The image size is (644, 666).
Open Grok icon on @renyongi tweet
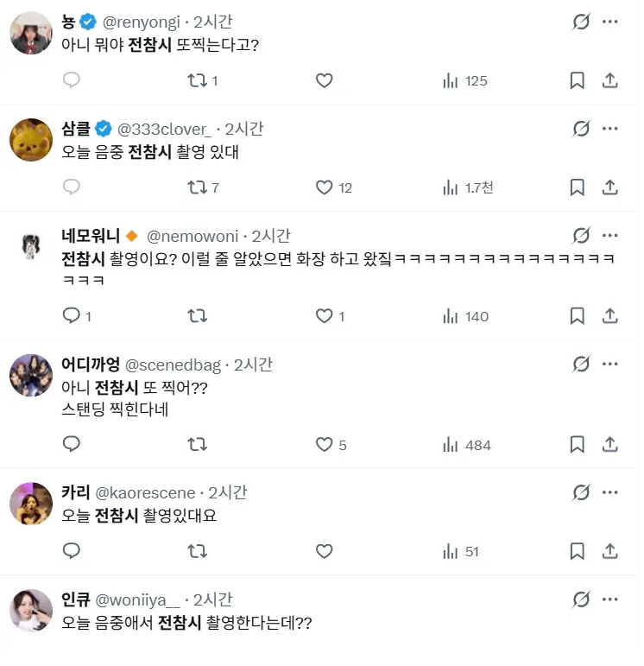581,22
